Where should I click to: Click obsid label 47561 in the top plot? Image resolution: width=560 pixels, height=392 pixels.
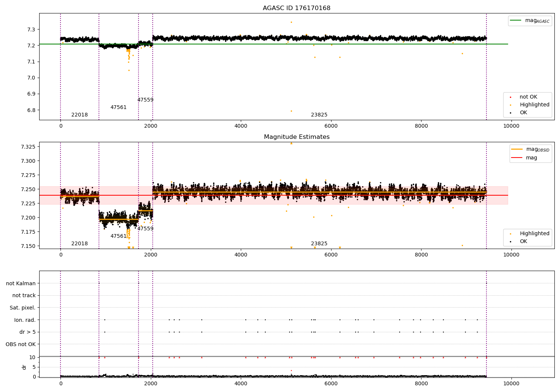coord(118,108)
